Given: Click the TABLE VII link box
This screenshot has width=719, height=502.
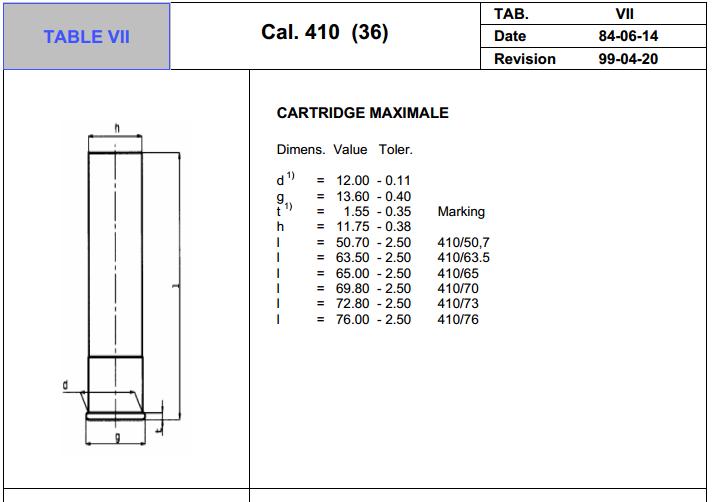Looking at the screenshot, I should (x=87, y=36).
